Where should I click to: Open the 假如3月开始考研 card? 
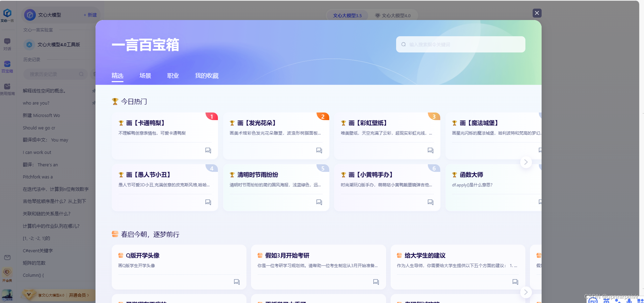click(318, 267)
